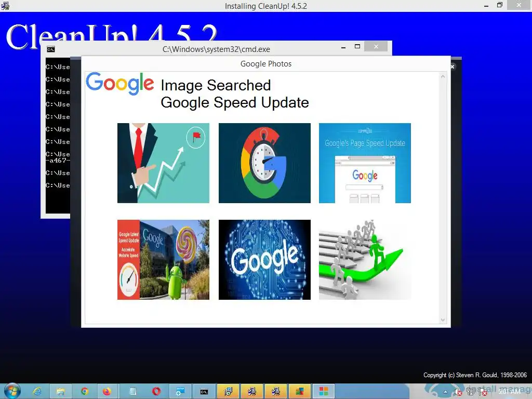
Task: Close the cmd.exe window
Action: [x=376, y=46]
